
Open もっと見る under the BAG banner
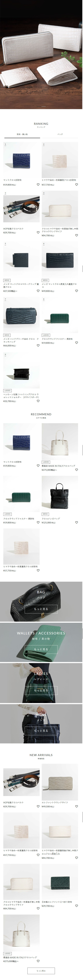[x=41, y=609]
